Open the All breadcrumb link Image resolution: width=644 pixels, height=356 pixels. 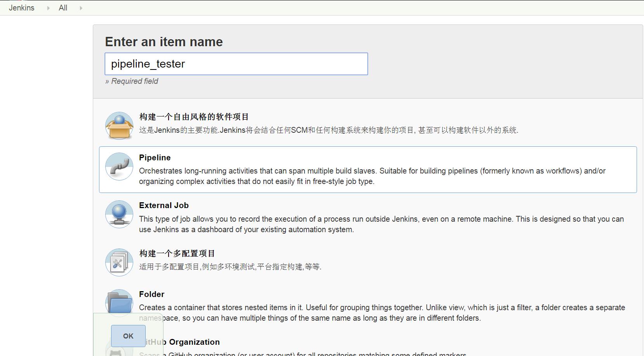coord(63,8)
